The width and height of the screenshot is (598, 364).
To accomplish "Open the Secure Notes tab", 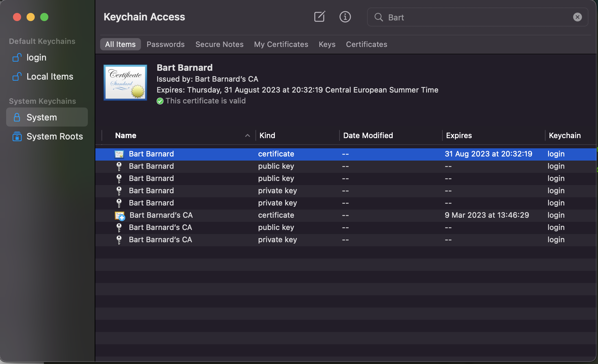I will click(x=219, y=44).
